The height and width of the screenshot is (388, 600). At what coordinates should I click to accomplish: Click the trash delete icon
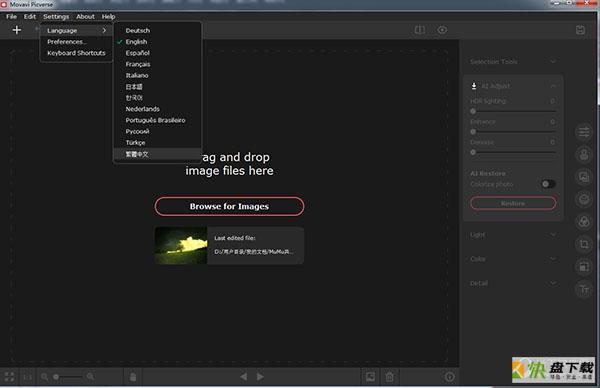[390, 377]
